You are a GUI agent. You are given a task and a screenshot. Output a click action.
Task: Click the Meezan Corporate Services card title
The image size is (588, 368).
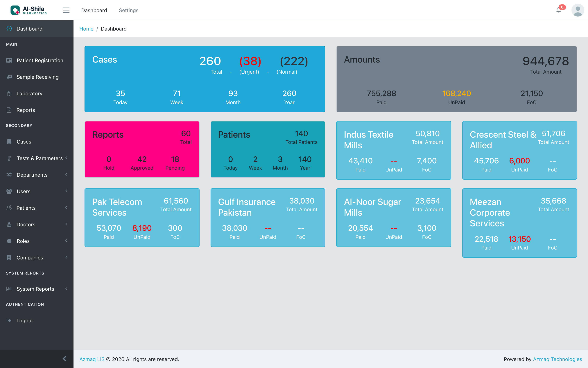pyautogui.click(x=490, y=213)
